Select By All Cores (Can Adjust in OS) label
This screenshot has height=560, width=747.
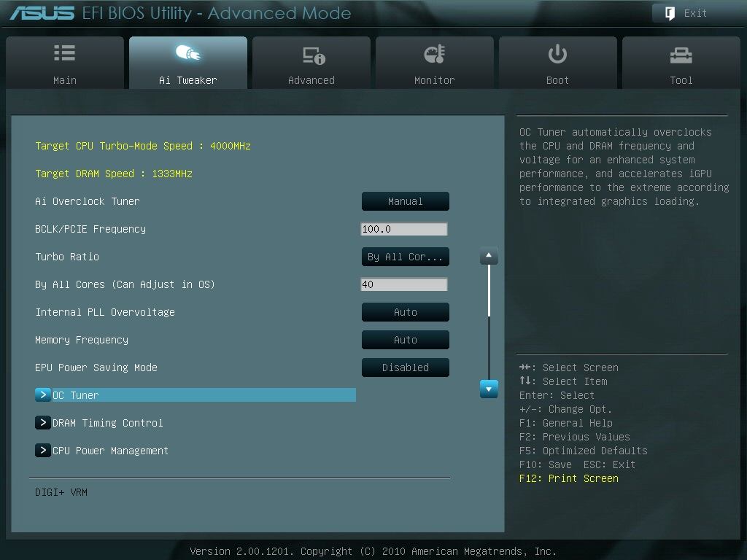(125, 284)
